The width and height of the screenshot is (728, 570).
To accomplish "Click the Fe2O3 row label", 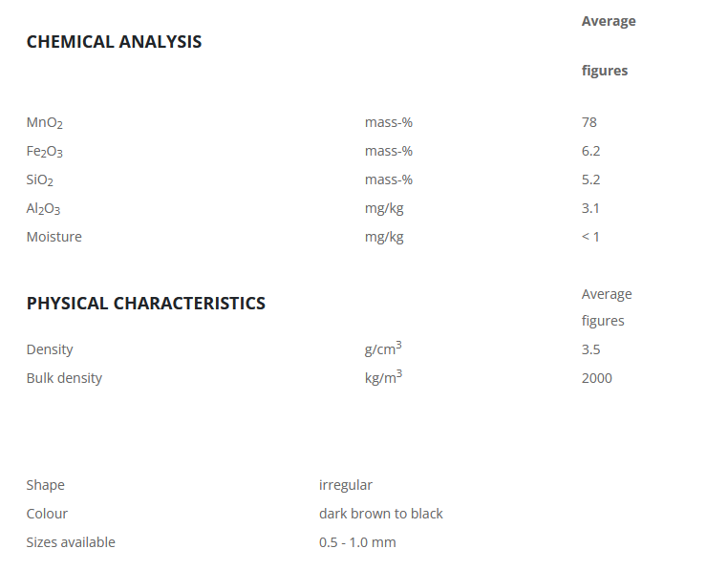I will pos(44,152).
